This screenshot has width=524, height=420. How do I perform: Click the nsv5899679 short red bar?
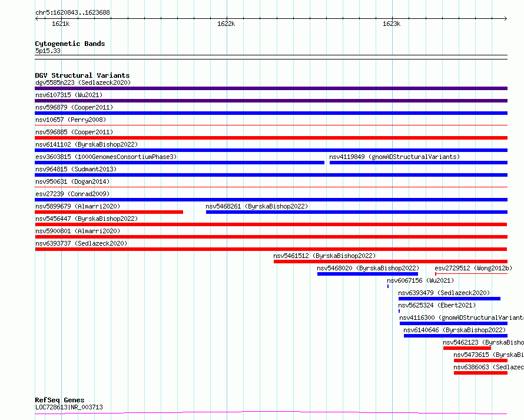point(109,212)
